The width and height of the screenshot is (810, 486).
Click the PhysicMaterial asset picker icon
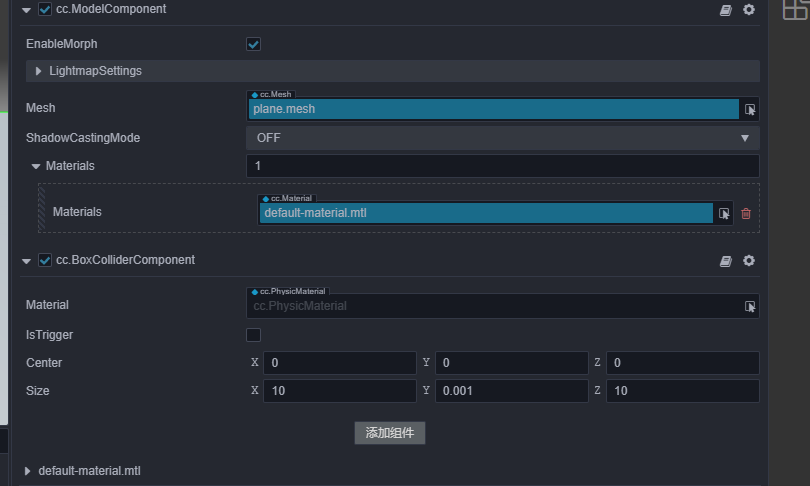(750, 306)
